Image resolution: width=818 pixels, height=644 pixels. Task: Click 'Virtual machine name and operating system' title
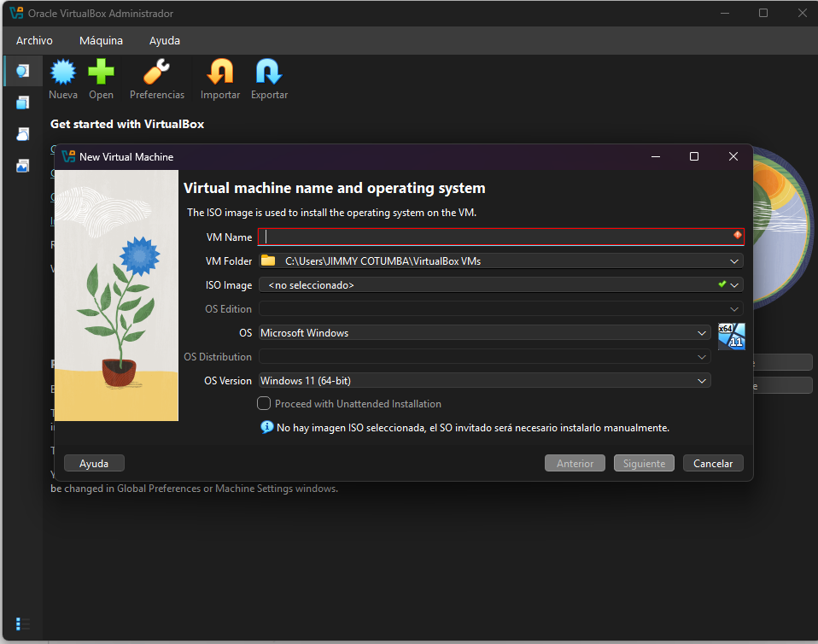click(335, 188)
